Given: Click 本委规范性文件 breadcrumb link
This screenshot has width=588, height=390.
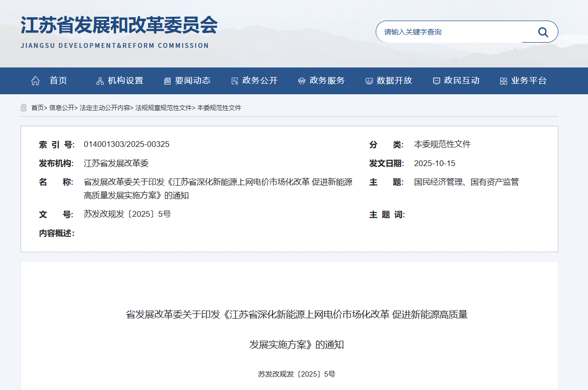Looking at the screenshot, I should [x=219, y=108].
